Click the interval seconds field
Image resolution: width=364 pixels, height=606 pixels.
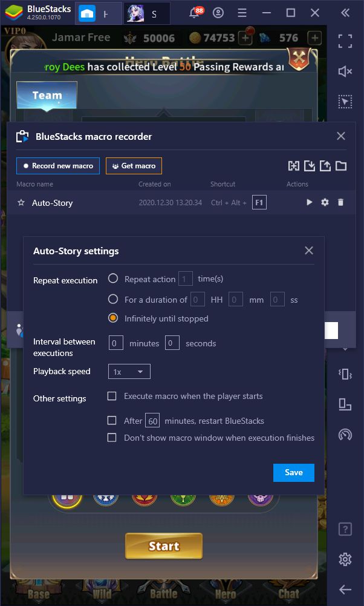click(x=172, y=343)
